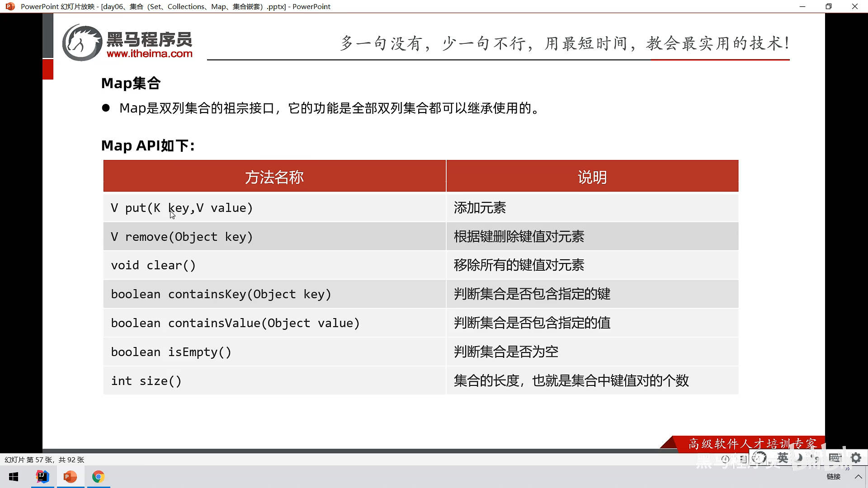This screenshot has height=488, width=868.
Task: Click the www.itheima.com link text
Action: click(x=150, y=54)
